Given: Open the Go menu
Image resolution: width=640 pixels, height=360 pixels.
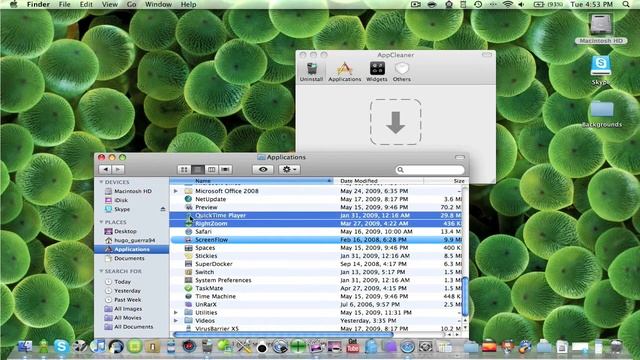Looking at the screenshot, I should 131,4.
